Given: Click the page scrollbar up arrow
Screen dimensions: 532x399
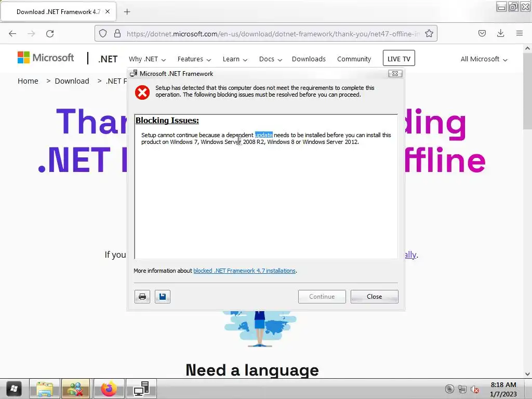Looking at the screenshot, I should click(x=527, y=48).
